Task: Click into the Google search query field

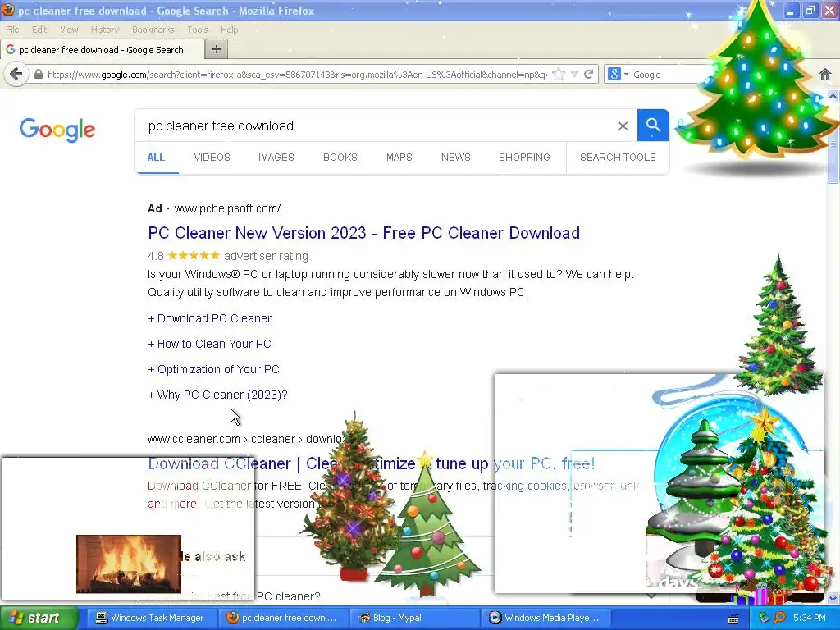Action: tap(375, 126)
